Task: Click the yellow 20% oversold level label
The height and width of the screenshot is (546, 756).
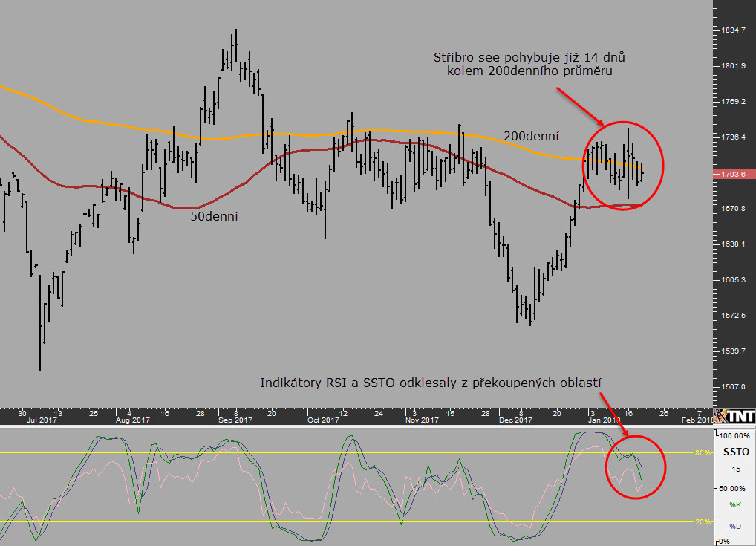Action: (703, 522)
